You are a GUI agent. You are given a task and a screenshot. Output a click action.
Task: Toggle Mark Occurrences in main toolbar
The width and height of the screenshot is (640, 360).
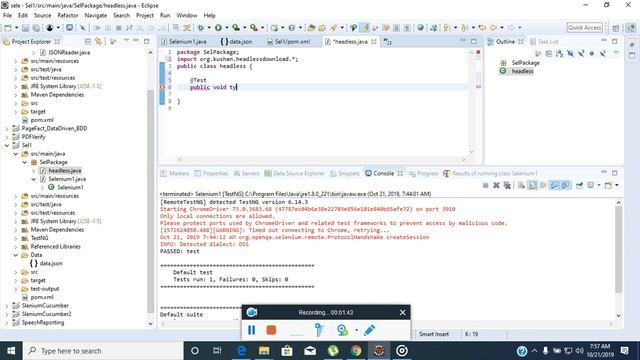[365, 28]
